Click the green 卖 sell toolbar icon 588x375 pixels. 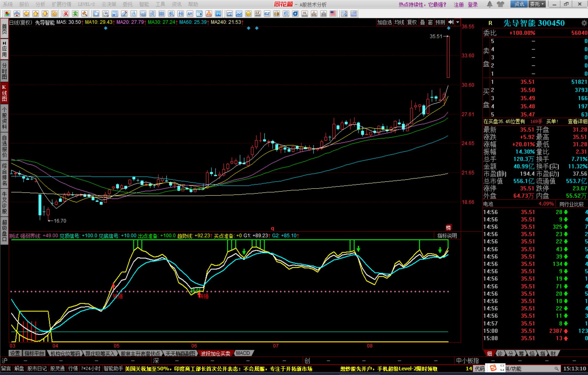coord(75,14)
